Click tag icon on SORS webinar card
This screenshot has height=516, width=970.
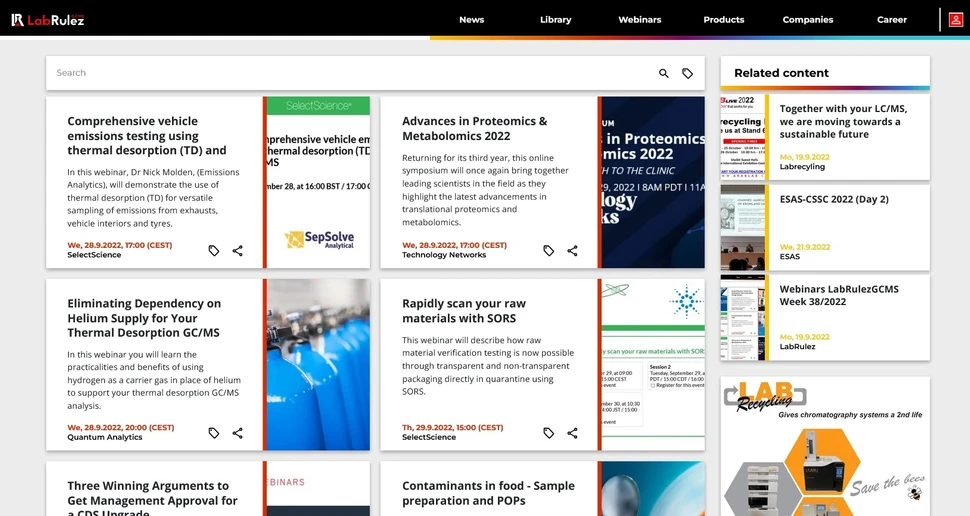click(x=548, y=433)
